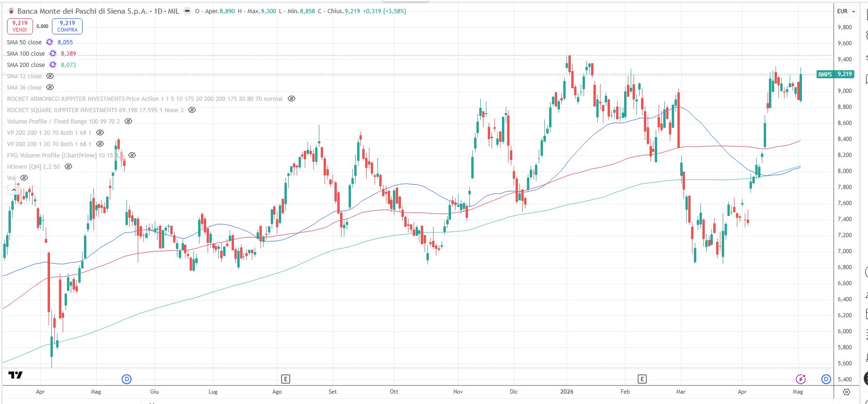868x404 pixels.
Task: Click the Ago label on the time axis
Action: point(277,392)
